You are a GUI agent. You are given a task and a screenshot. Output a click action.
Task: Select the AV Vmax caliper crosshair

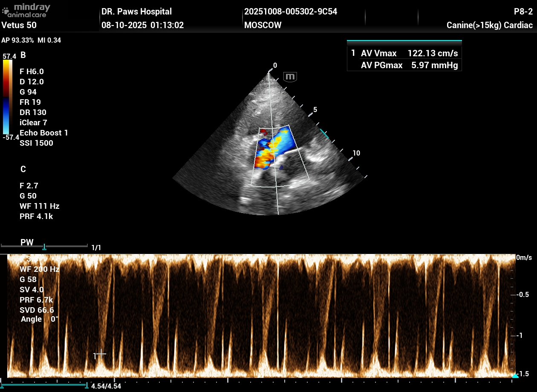pyautogui.click(x=101, y=354)
